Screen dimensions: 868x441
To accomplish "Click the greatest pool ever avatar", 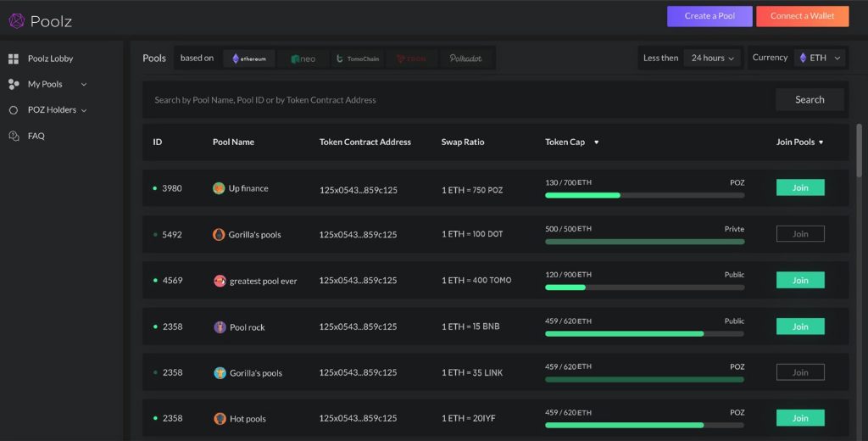I will coord(220,281).
